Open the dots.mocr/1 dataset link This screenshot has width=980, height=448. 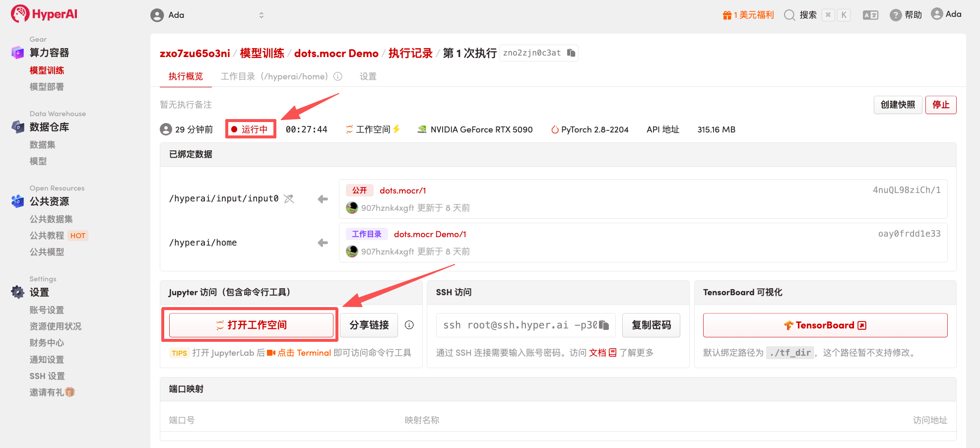coord(402,191)
